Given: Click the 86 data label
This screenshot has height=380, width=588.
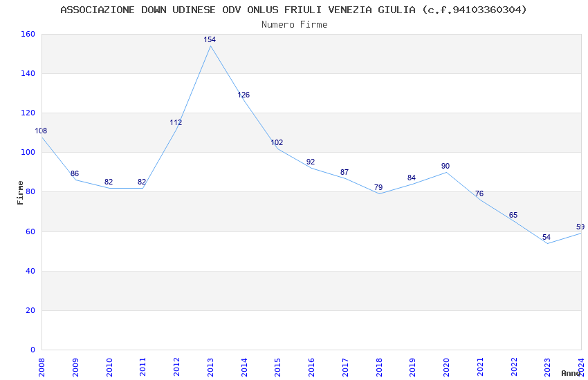Looking at the screenshot, I should (75, 173).
